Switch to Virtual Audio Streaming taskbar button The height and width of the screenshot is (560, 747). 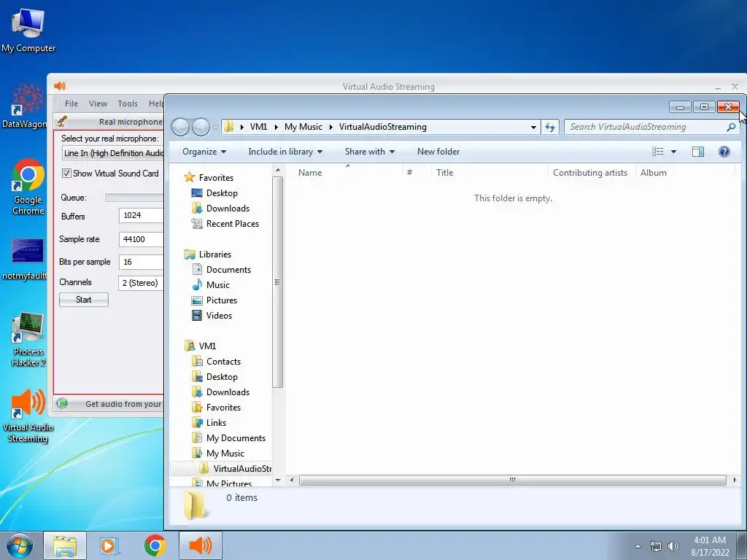(x=200, y=545)
